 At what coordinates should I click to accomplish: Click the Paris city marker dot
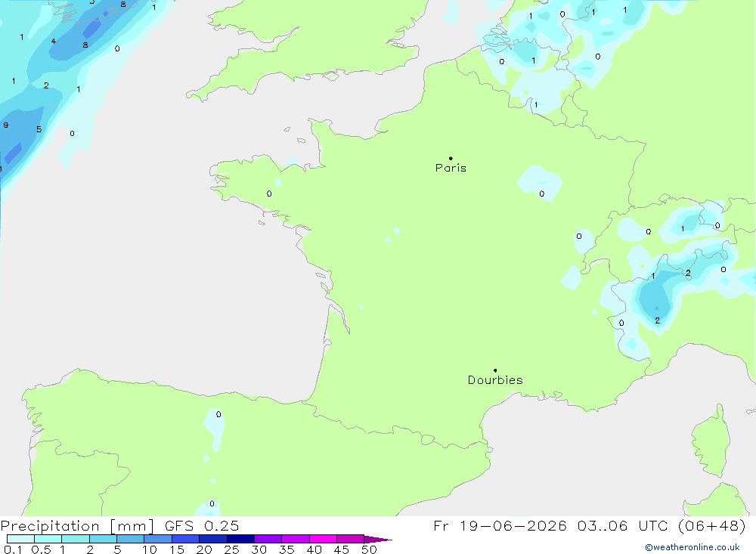coord(451,158)
